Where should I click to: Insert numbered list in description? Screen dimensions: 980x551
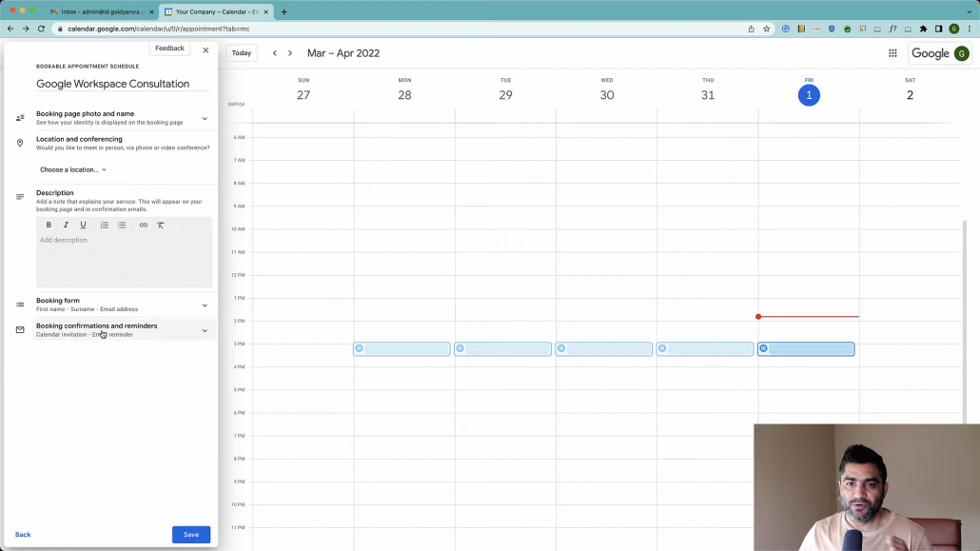105,226
